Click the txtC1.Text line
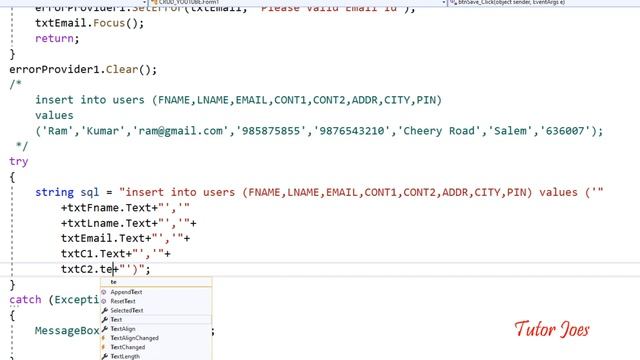 click(x=116, y=254)
